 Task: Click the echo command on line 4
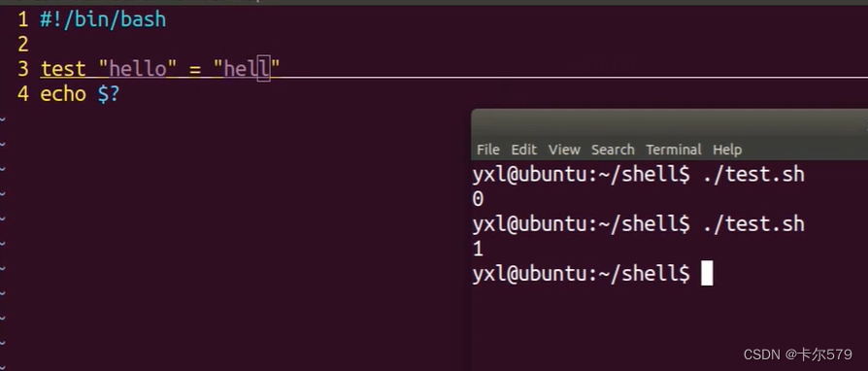(x=63, y=94)
